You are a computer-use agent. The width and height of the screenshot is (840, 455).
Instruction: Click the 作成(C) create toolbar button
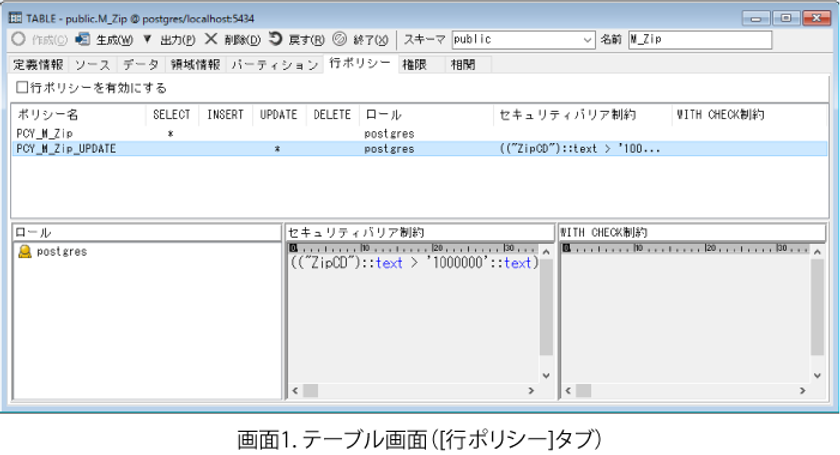coord(40,40)
